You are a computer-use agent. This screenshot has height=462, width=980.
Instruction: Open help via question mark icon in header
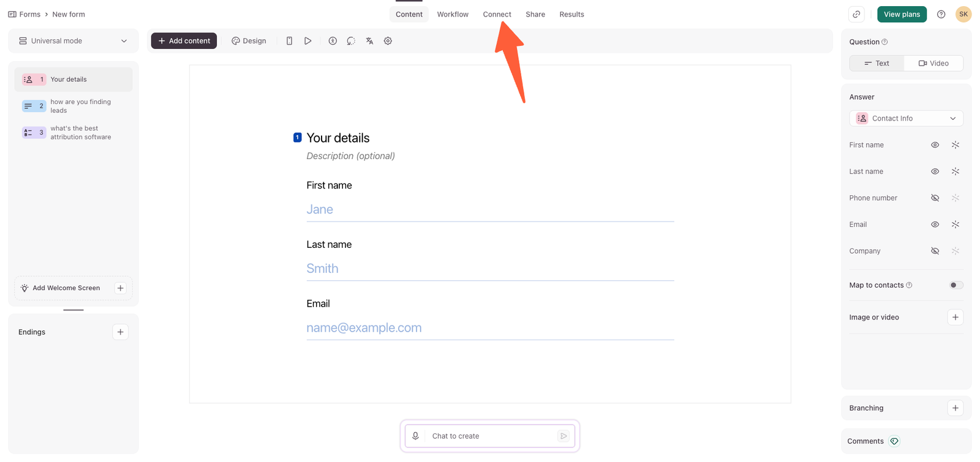click(941, 14)
